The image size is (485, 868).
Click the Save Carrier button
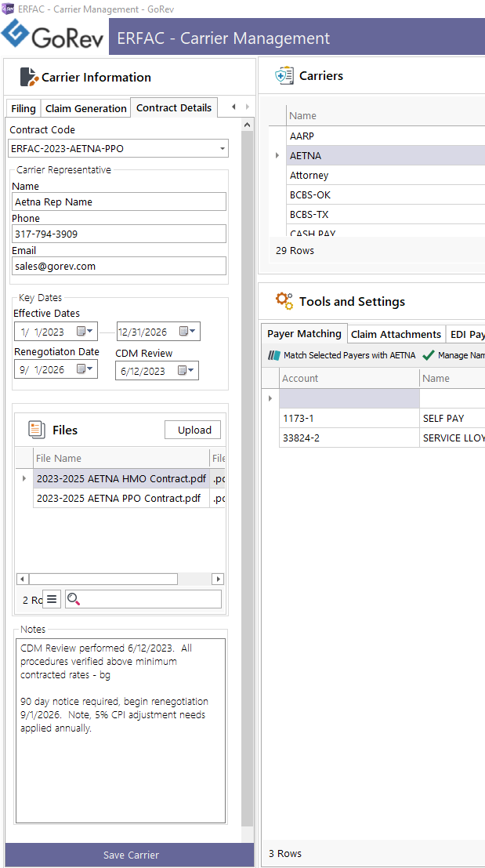click(131, 855)
